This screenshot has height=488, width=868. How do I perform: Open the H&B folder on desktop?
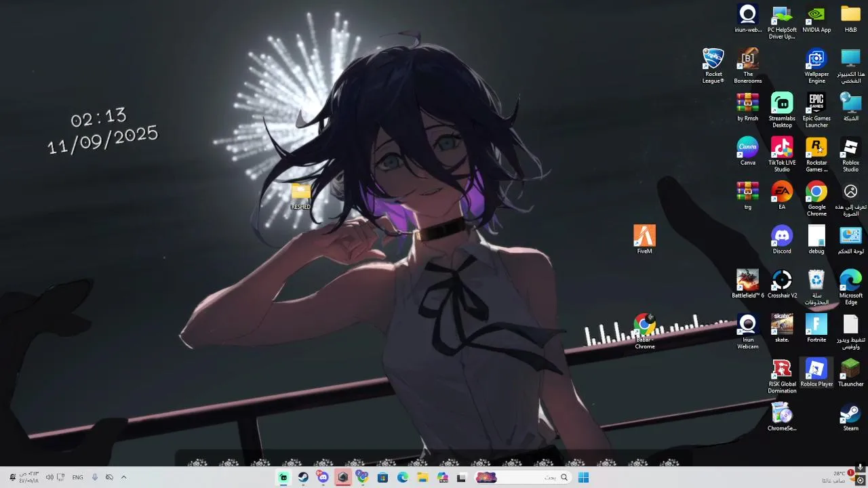point(850,19)
